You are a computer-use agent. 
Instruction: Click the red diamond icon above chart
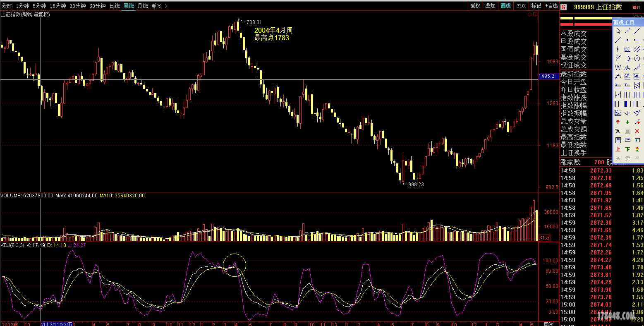pyautogui.click(x=530, y=14)
